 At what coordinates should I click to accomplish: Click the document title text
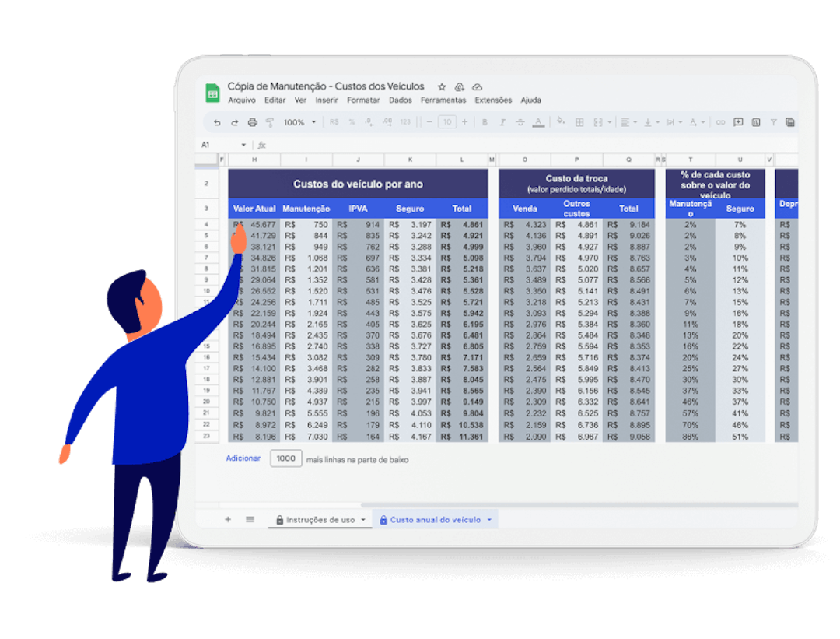pyautogui.click(x=326, y=86)
